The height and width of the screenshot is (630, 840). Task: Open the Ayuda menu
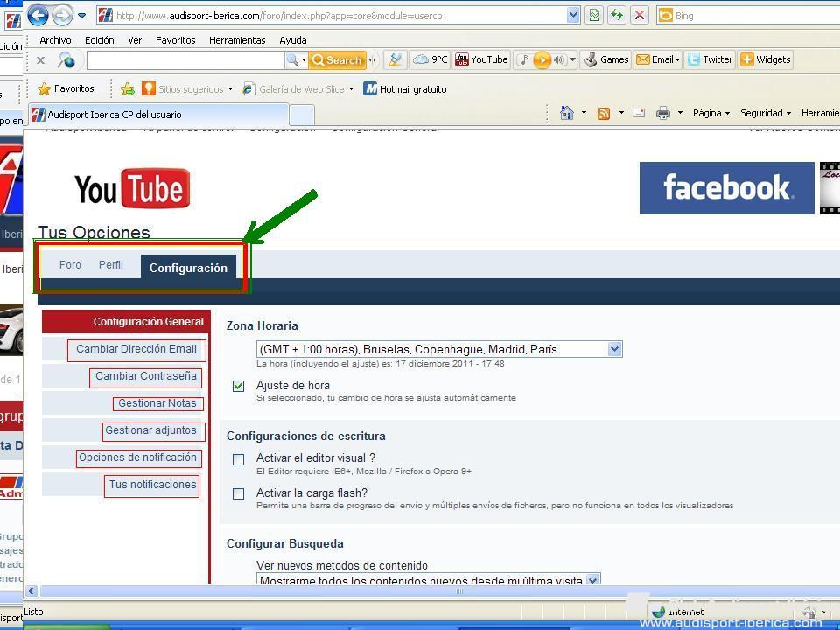click(x=292, y=40)
